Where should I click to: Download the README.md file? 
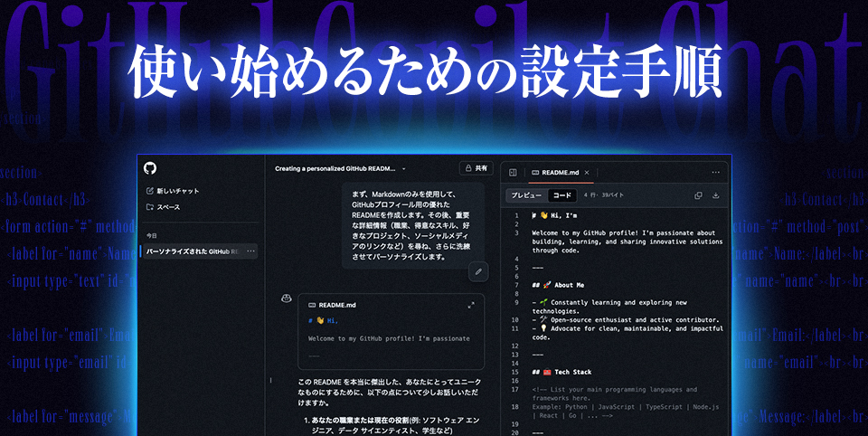click(x=716, y=195)
